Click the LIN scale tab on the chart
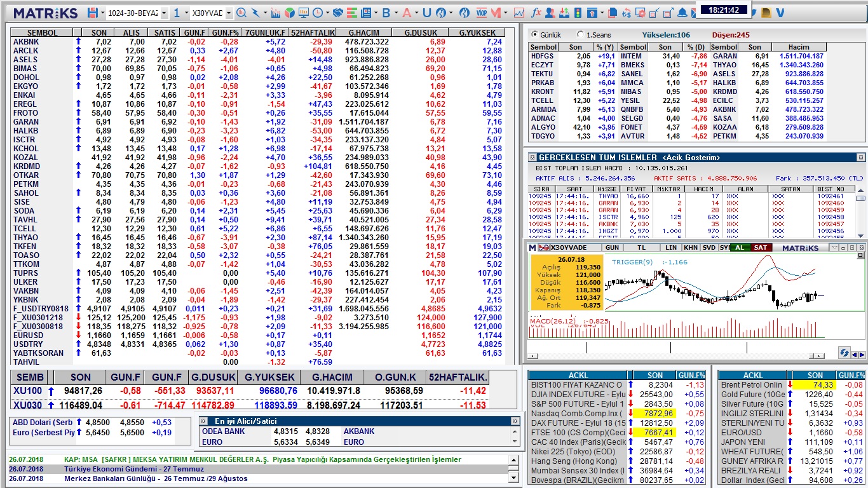Image resolution: width=868 pixels, height=488 pixels. pos(672,248)
